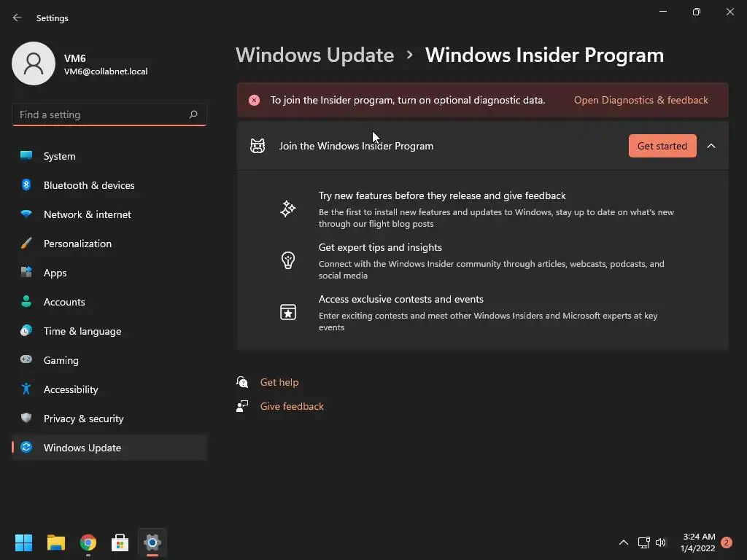Click 'Get expert tips and insights' heading
747x560 pixels.
tap(380, 248)
